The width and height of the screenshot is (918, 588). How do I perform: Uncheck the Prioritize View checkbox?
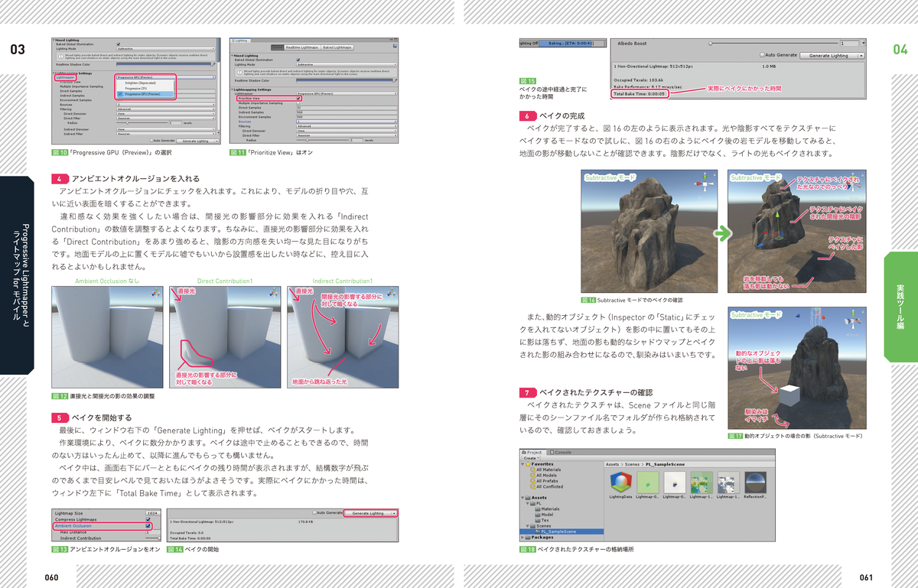pos(298,99)
